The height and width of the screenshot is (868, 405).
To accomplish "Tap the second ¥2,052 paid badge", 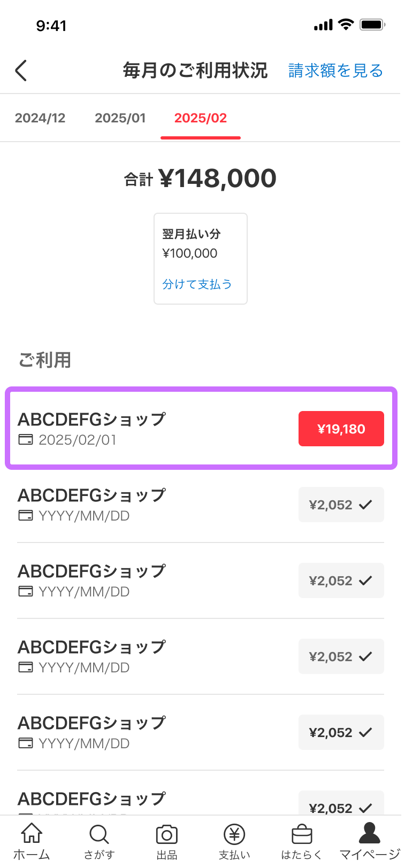I will 341,580.
